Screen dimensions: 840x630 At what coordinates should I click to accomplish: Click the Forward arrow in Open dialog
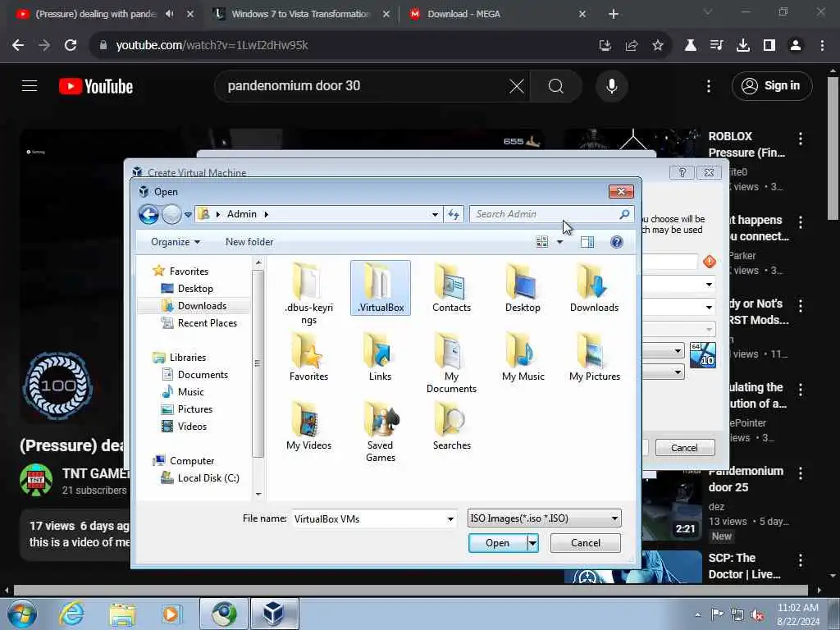click(171, 214)
